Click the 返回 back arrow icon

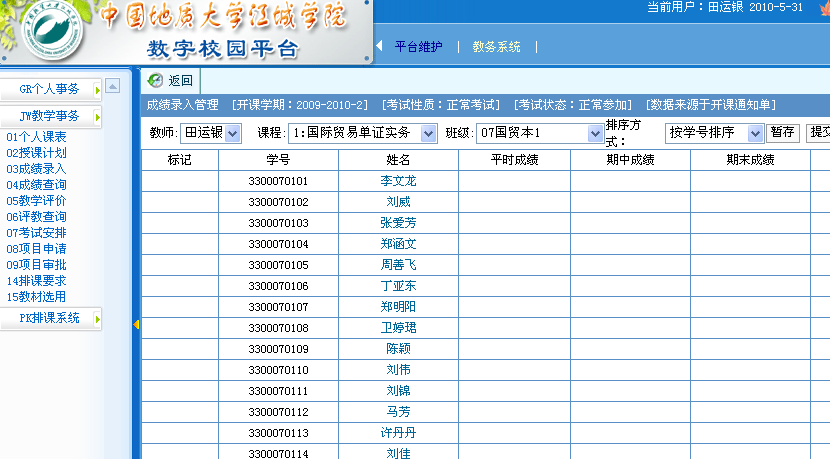tap(155, 80)
